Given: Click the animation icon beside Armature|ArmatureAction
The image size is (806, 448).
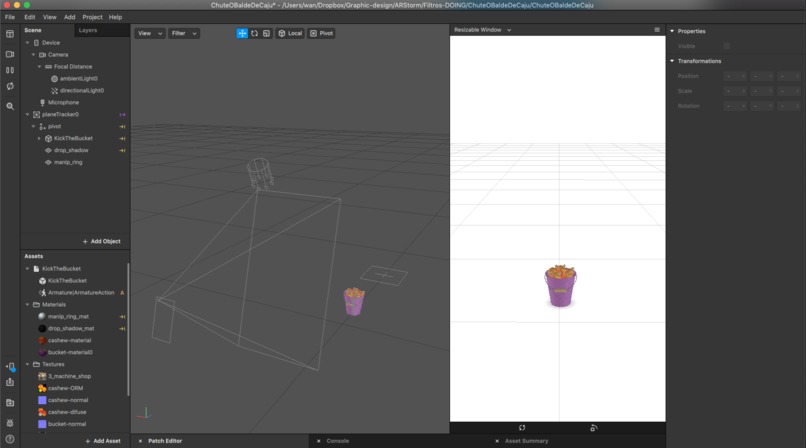Looking at the screenshot, I should (42, 293).
